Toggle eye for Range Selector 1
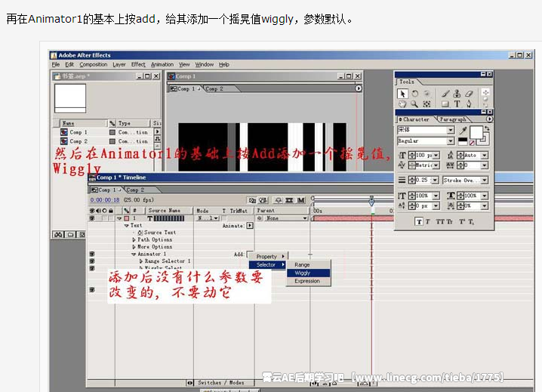Screen dimensions: 542x392 tap(92, 261)
